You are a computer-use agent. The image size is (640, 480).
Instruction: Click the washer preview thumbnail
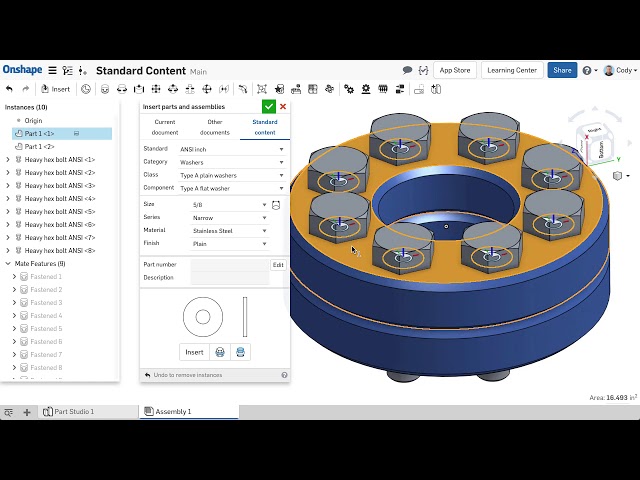(x=215, y=317)
